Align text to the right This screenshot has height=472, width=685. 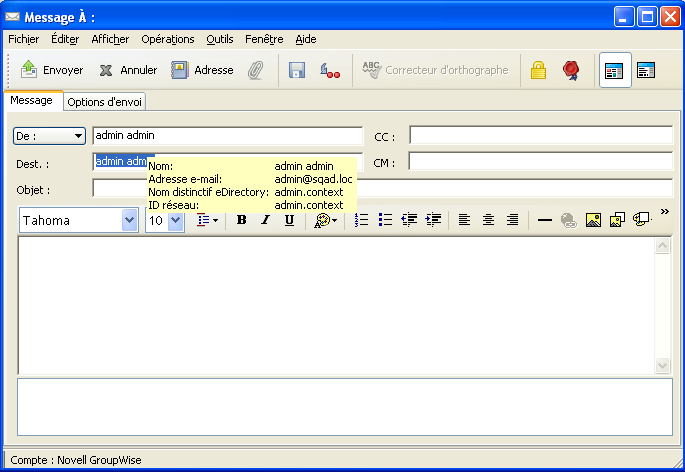click(x=512, y=220)
